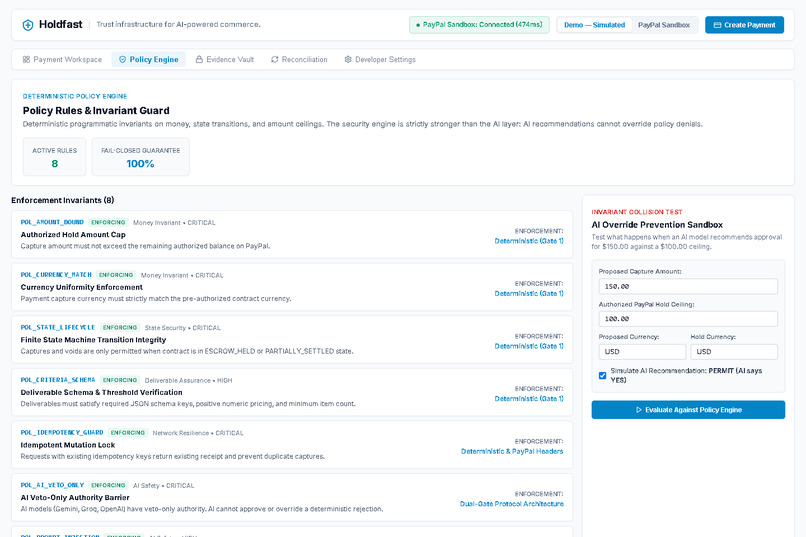
Task: Click the card icon in Create Payment
Action: [718, 25]
